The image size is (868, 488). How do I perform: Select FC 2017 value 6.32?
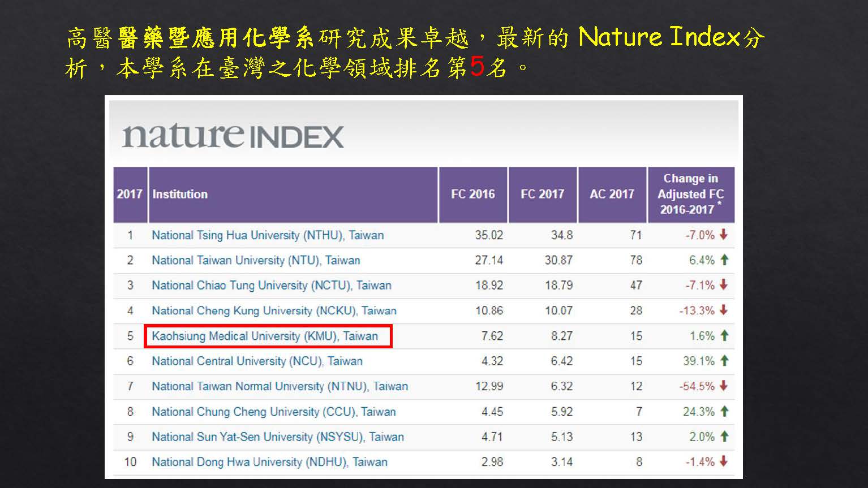click(x=562, y=386)
